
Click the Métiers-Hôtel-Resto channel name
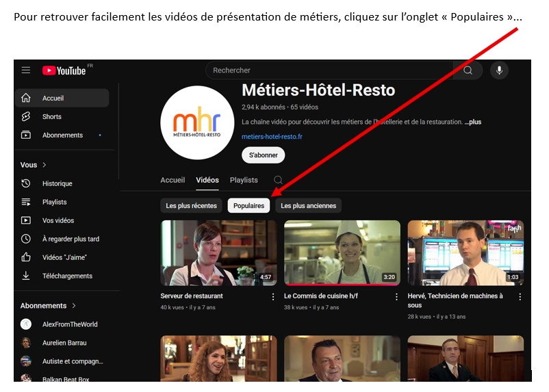coord(318,90)
